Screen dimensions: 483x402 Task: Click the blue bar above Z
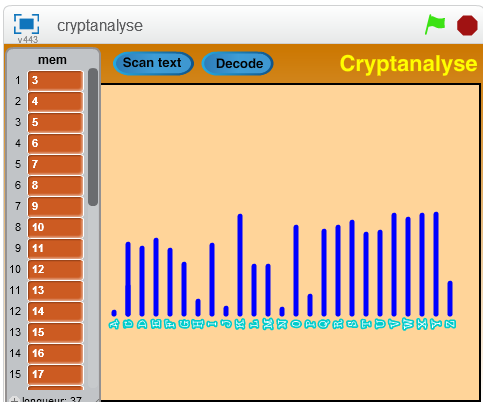pyautogui.click(x=450, y=298)
